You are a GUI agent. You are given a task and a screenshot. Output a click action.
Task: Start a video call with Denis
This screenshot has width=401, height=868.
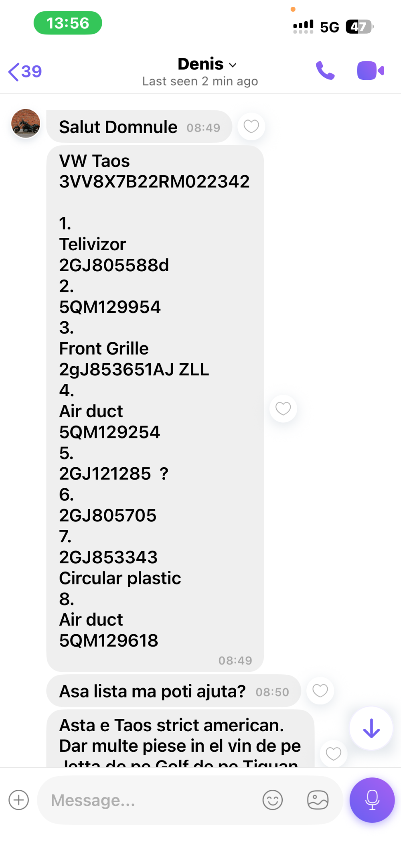click(370, 71)
